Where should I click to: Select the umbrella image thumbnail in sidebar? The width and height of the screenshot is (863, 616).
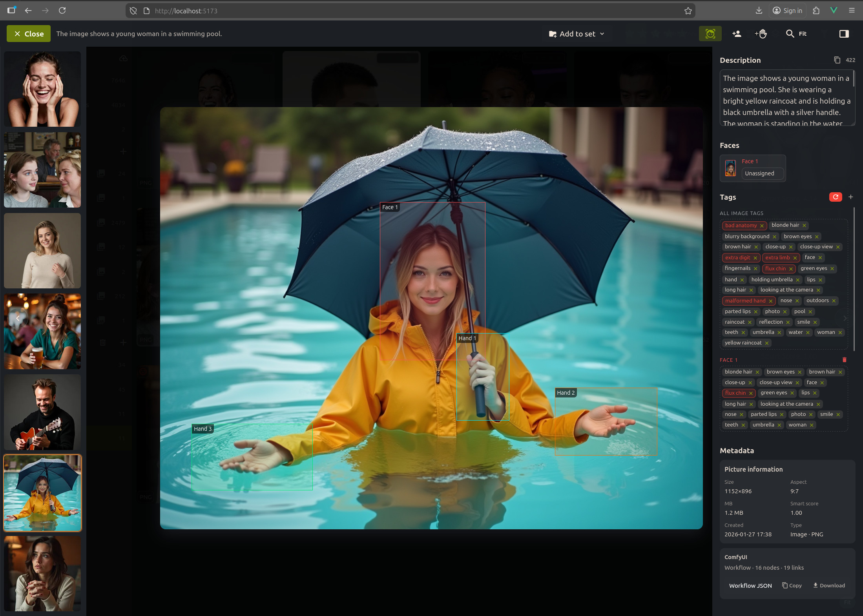(x=42, y=492)
